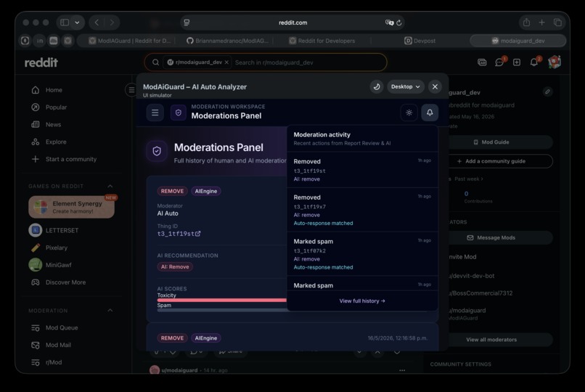The image size is (585, 392).
Task: Switch to the Reddit for Developers tab
Action: point(322,41)
